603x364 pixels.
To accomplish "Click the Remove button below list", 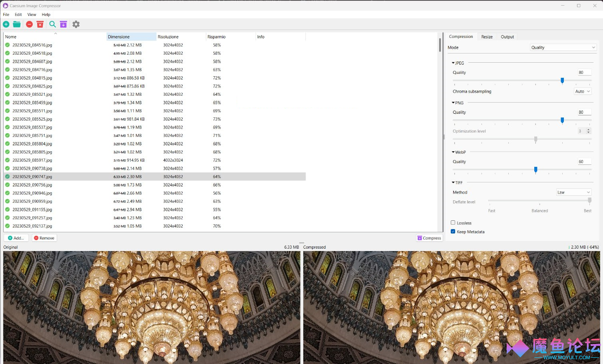I will click(44, 238).
